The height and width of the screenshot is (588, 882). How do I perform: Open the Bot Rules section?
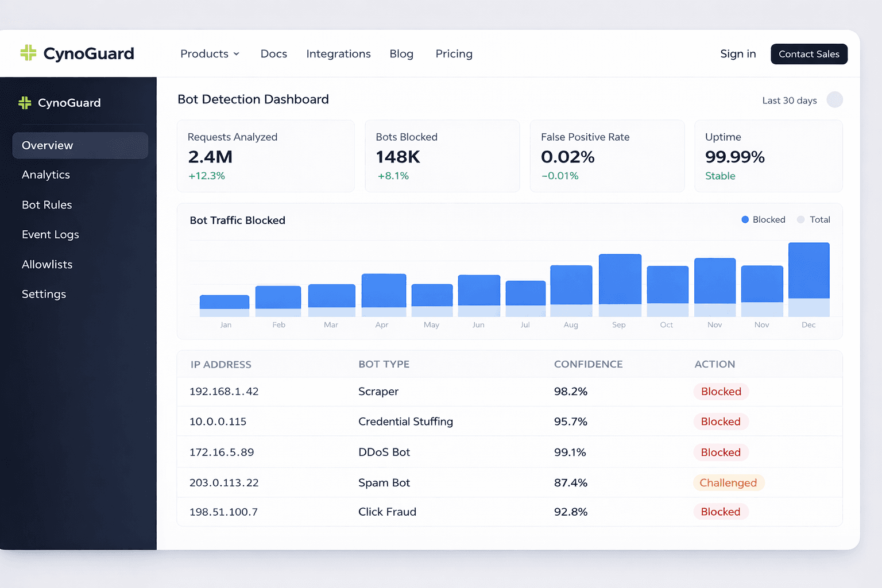(x=47, y=204)
